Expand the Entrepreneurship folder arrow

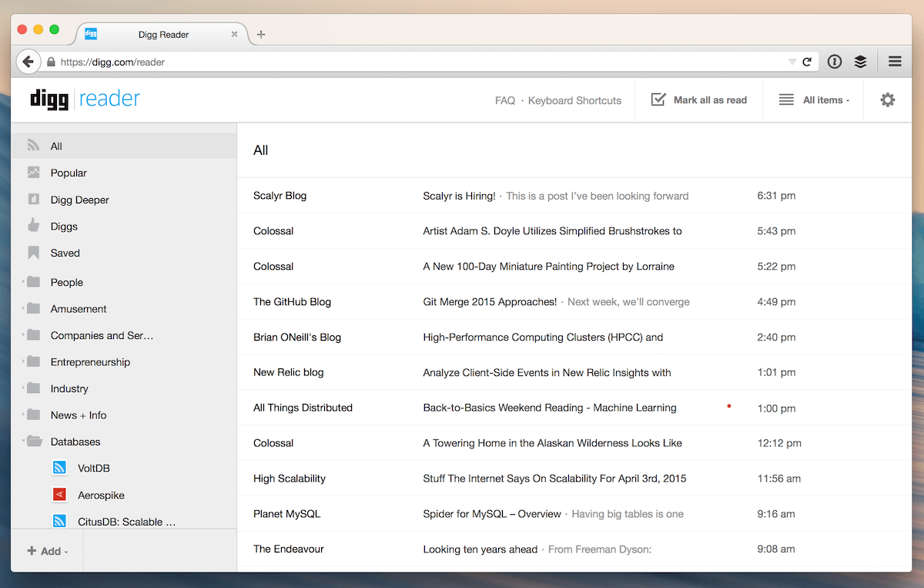click(23, 361)
